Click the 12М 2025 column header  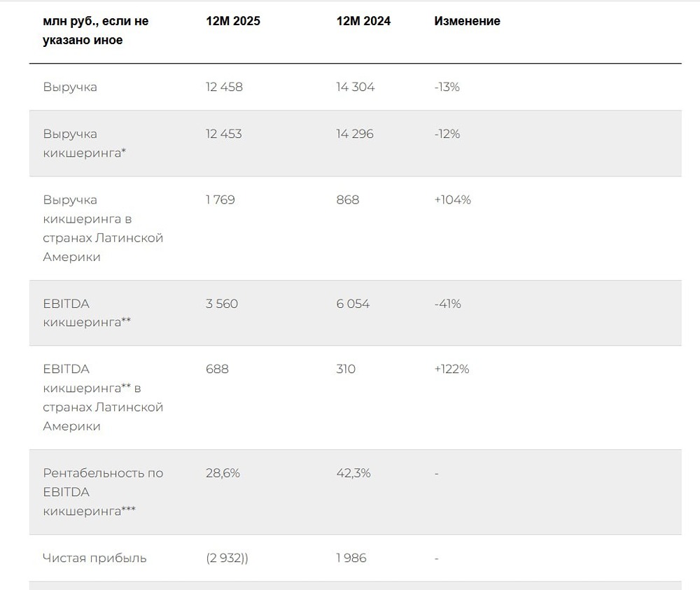232,21
